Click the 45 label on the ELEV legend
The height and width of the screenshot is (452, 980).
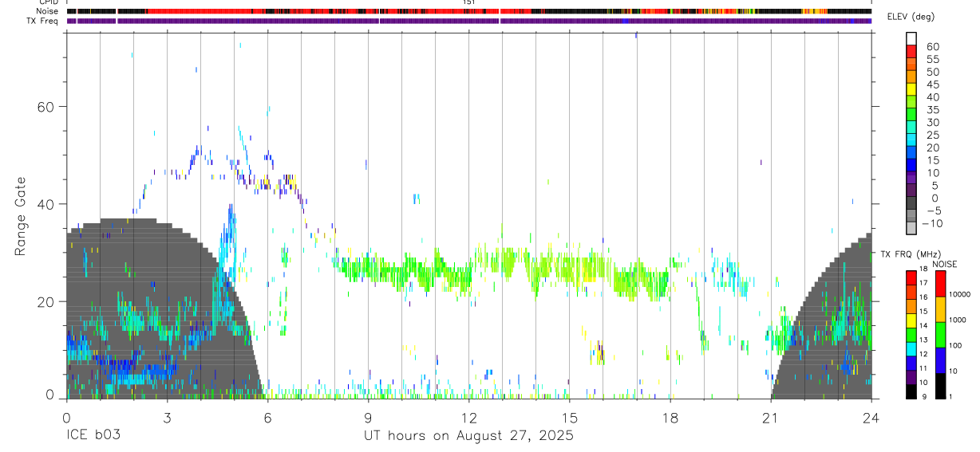(932, 85)
